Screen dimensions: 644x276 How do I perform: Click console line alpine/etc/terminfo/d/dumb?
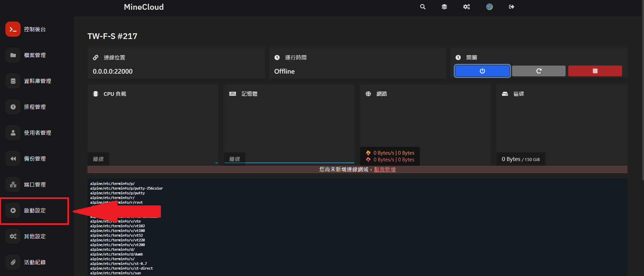[x=116, y=254]
